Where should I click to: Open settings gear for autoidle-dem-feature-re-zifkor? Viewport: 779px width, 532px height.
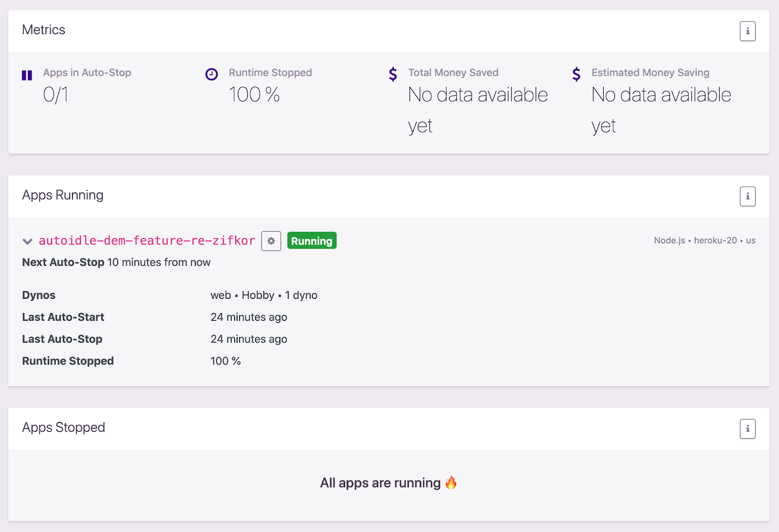point(271,241)
